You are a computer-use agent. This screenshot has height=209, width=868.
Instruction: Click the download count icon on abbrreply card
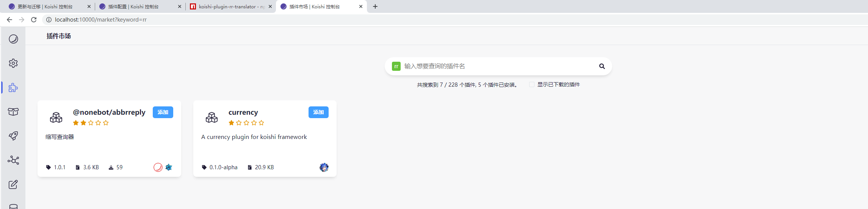(111, 167)
